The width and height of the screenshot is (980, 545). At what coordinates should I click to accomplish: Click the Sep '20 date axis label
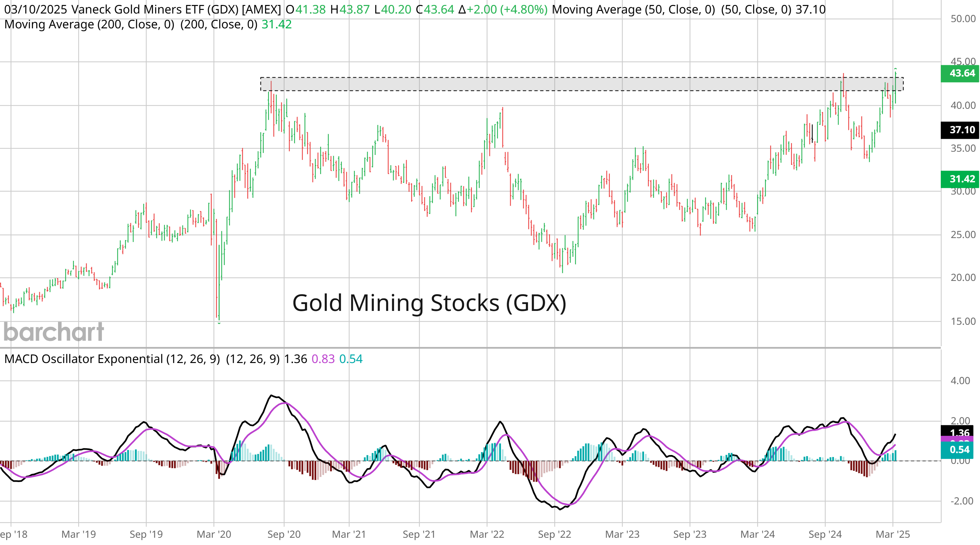(x=284, y=534)
